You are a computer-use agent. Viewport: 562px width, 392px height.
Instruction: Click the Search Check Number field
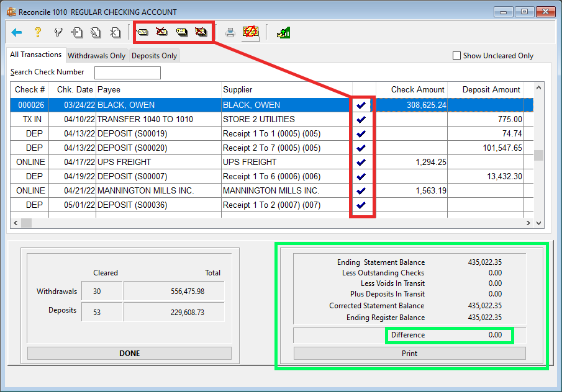pos(127,73)
